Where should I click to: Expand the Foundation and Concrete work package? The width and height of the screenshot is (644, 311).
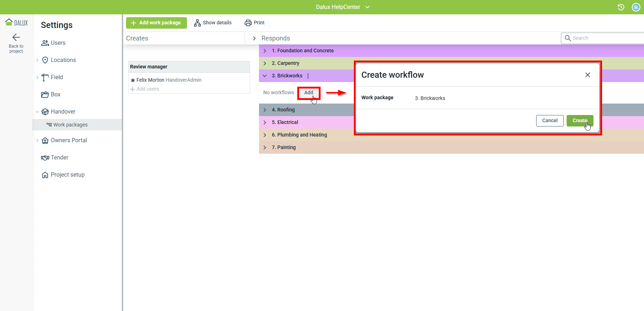point(265,51)
